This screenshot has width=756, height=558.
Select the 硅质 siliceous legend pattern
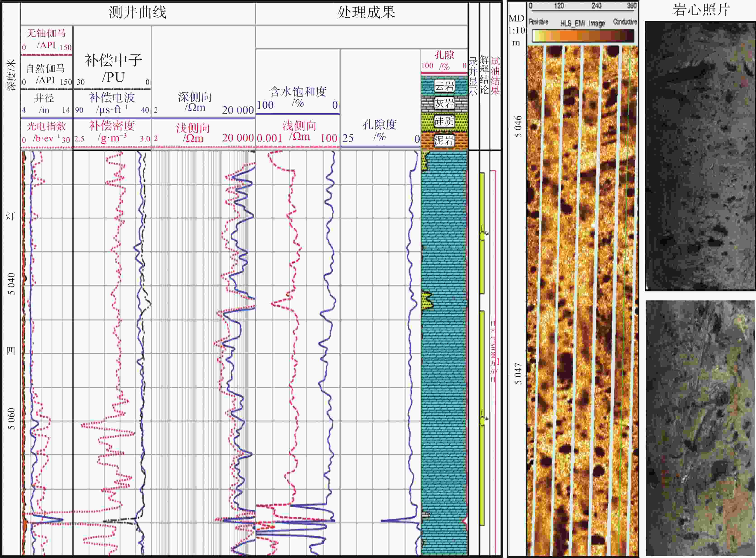pos(444,122)
